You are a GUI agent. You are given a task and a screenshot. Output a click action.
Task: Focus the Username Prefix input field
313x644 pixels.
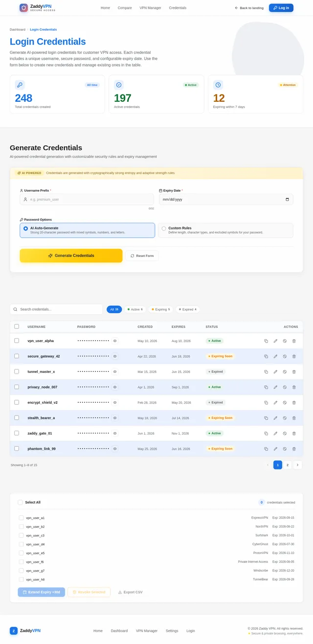[x=87, y=199]
